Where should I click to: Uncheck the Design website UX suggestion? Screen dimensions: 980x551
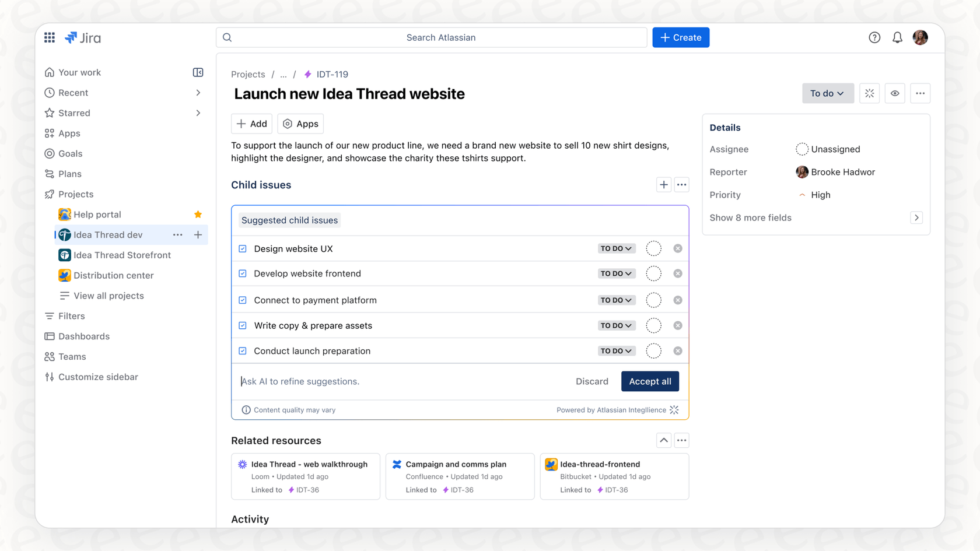[242, 248]
